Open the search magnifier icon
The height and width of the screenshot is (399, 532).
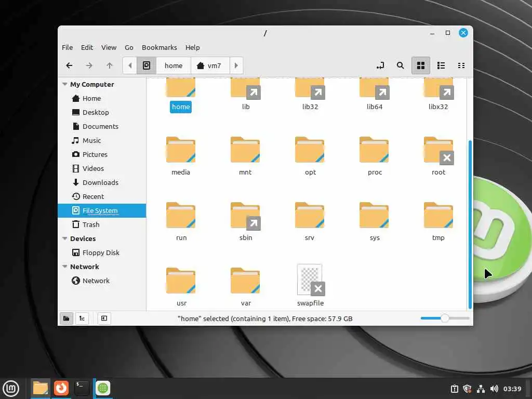coord(401,65)
